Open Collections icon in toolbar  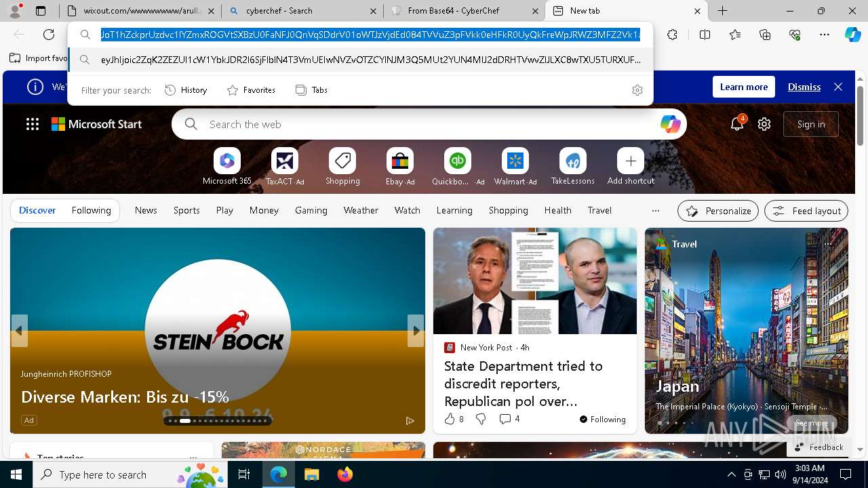coord(765,35)
